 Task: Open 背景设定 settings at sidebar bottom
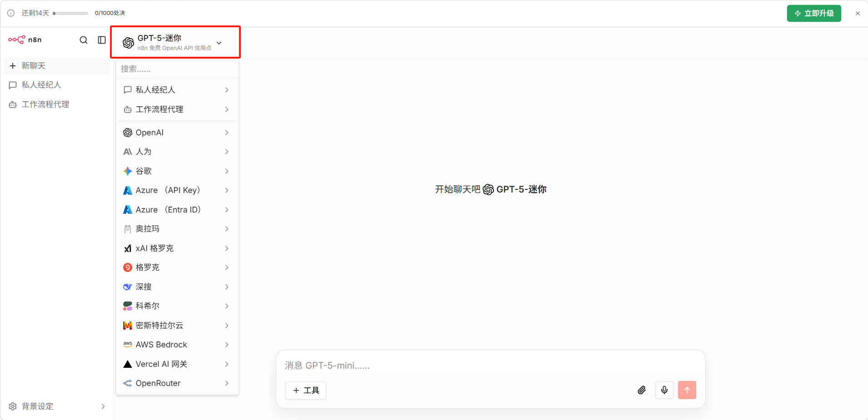pyautogui.click(x=57, y=406)
